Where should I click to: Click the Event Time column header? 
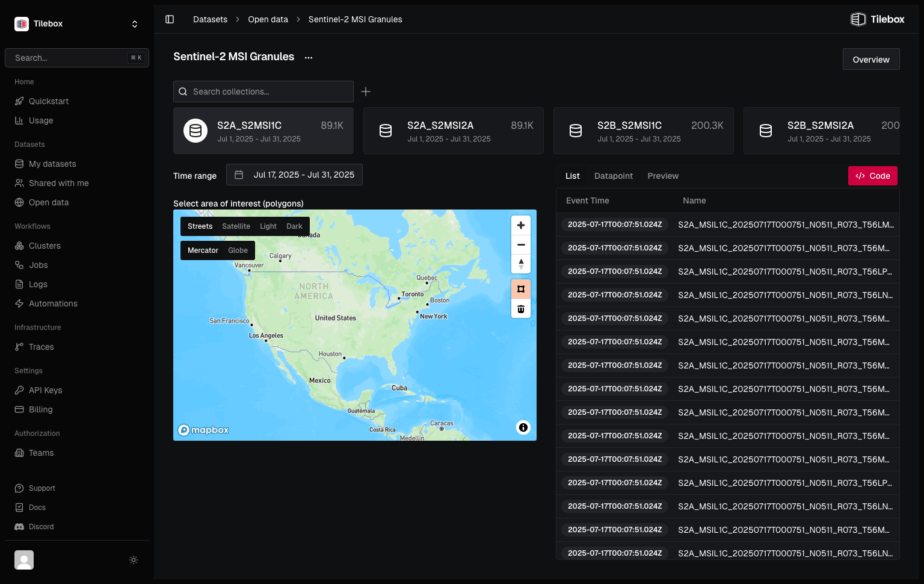587,200
